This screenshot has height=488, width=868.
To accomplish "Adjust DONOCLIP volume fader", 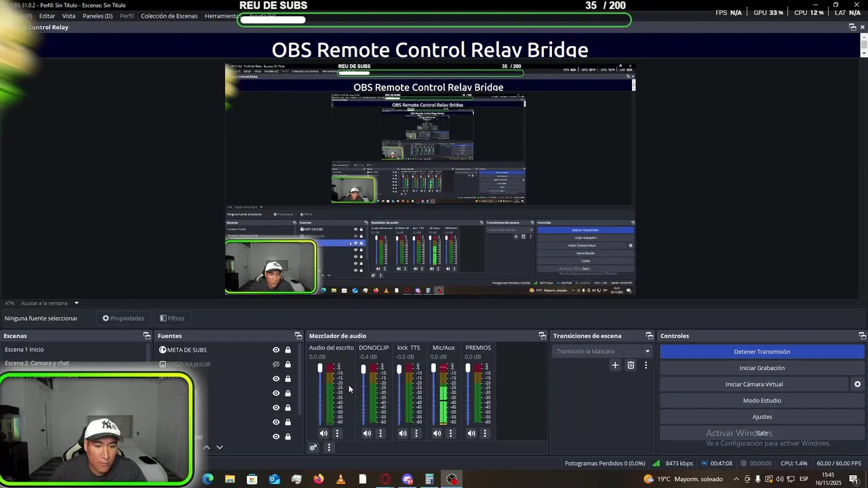I will click(x=363, y=369).
